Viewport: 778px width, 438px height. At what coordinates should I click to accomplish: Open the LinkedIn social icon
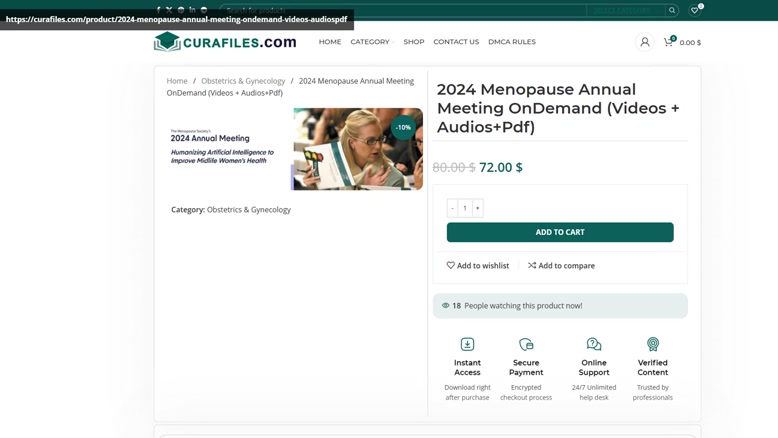coord(192,10)
